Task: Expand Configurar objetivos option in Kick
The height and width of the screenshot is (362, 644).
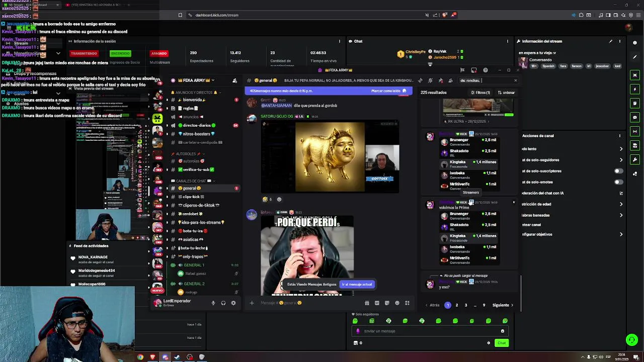Action: (621, 234)
